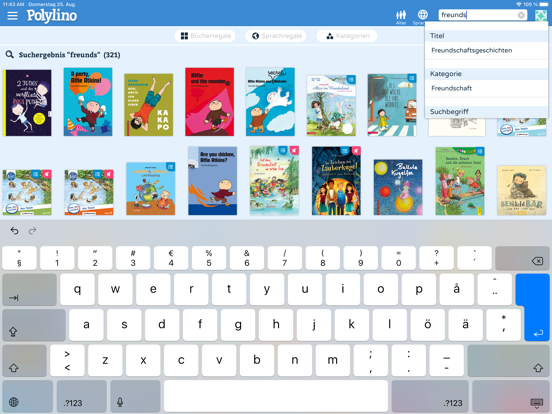Tap the microphone dictation key
The image size is (552, 414).
click(135, 396)
